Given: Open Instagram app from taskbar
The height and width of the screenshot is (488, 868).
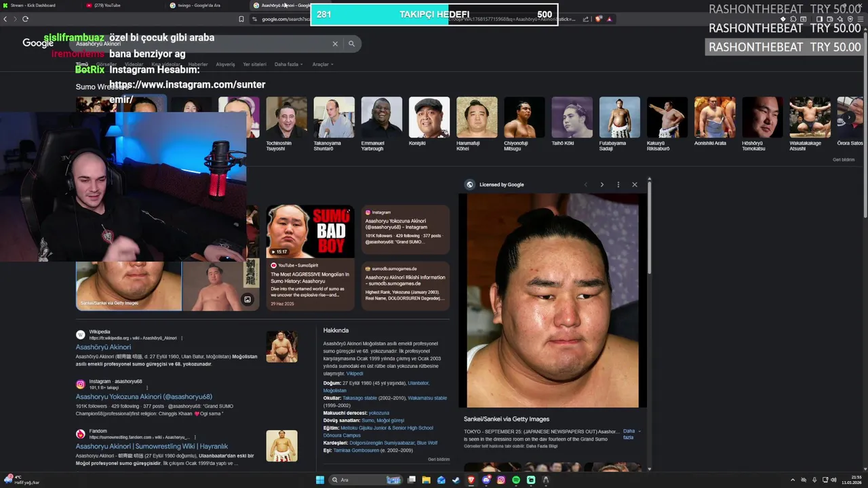Looking at the screenshot, I should coord(501,480).
